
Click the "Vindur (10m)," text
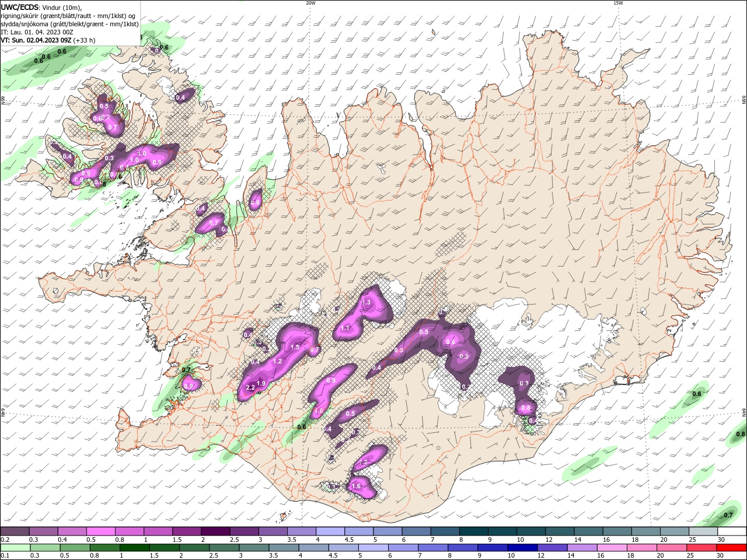(62, 7)
